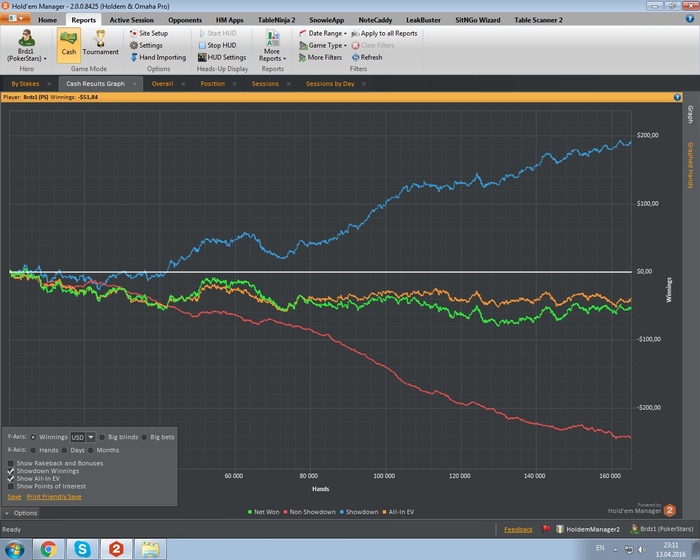Click the All-In EV orange legend swatch
This screenshot has height=560, width=700.
coord(384,512)
